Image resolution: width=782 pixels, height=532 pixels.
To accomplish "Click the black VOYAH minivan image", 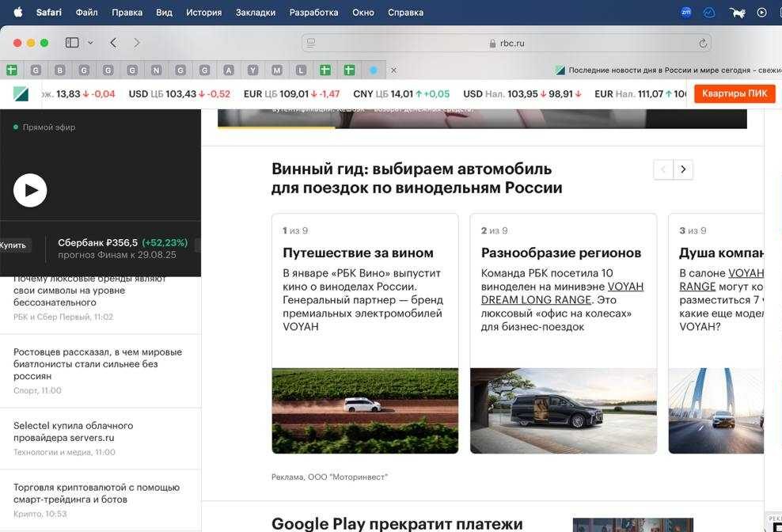I will point(564,411).
